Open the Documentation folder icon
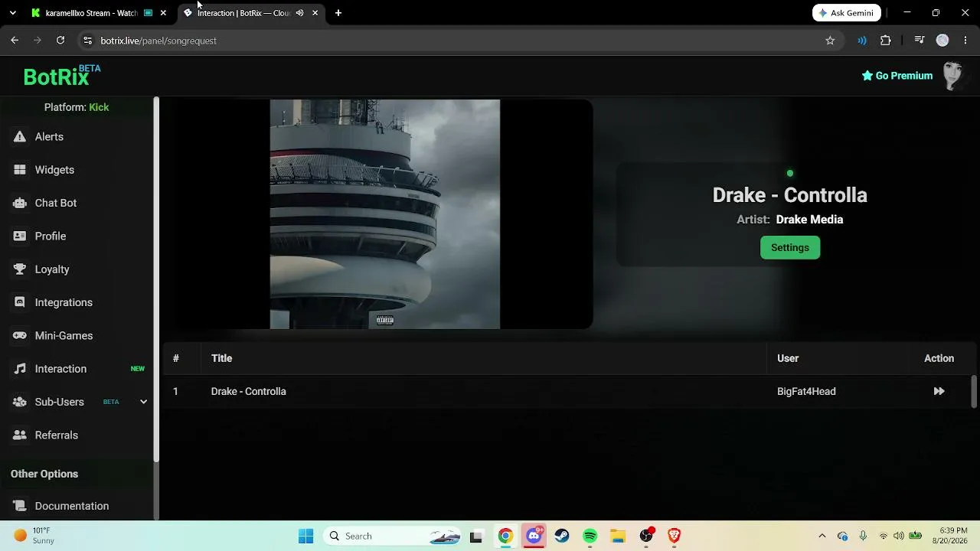 click(x=20, y=506)
